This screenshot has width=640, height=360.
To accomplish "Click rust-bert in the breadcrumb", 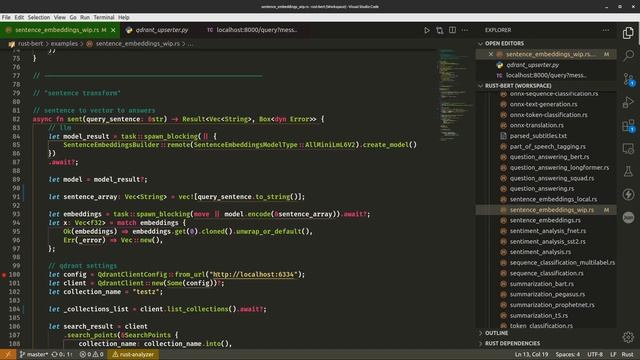I will 30,44.
